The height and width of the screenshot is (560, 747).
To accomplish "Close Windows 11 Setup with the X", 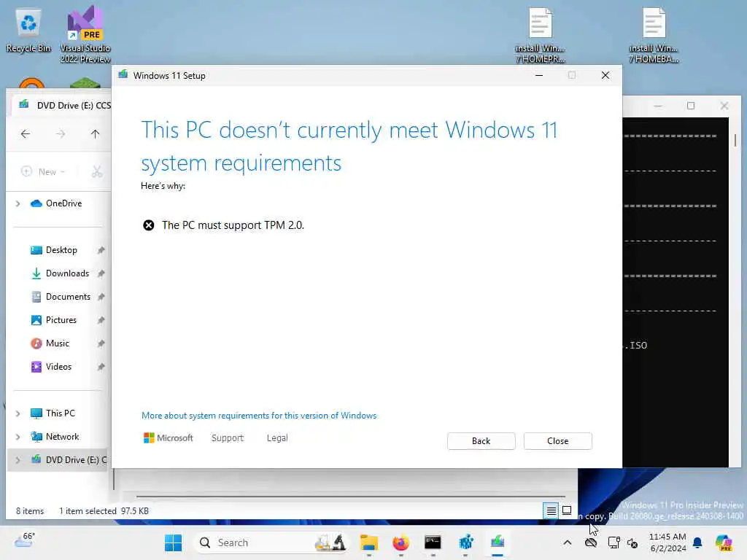I will (605, 75).
